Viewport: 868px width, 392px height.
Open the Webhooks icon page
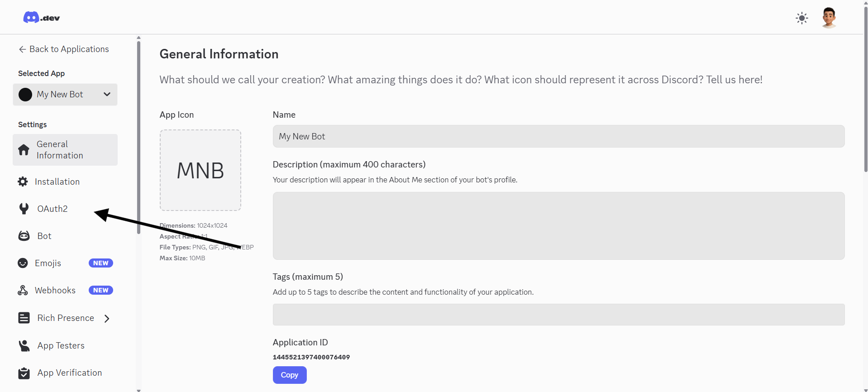(23, 290)
